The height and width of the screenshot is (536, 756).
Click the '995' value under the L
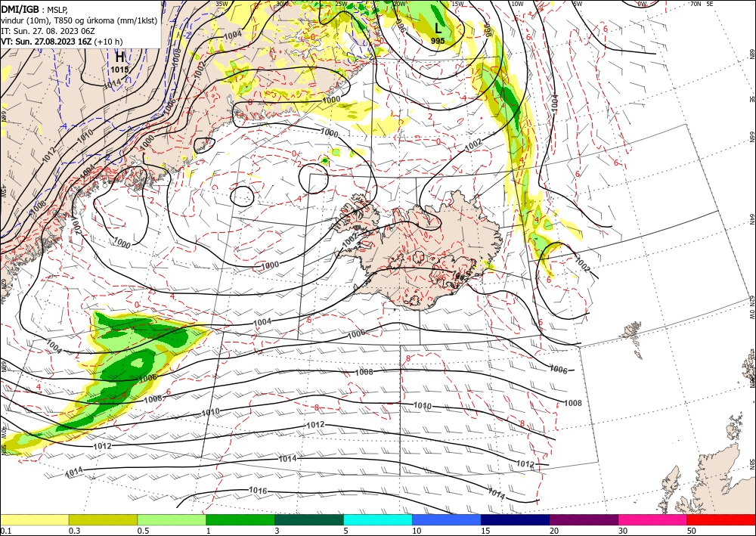pyautogui.click(x=438, y=41)
